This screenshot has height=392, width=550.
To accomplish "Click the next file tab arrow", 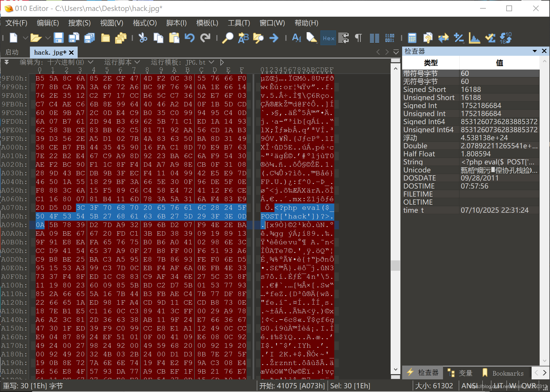I will (x=387, y=52).
